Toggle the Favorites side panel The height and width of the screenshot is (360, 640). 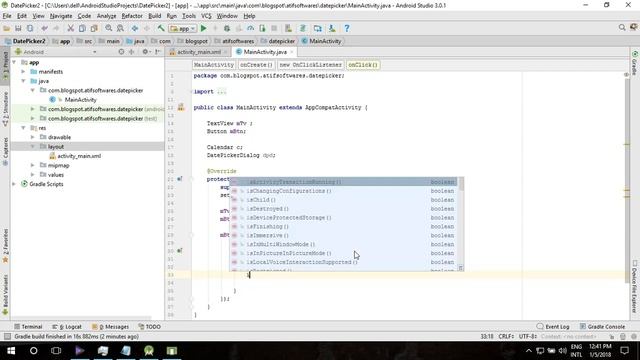(x=5, y=246)
